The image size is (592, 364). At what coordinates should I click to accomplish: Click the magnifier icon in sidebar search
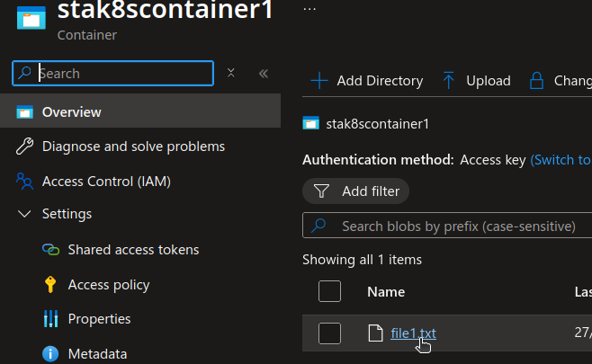click(25, 73)
